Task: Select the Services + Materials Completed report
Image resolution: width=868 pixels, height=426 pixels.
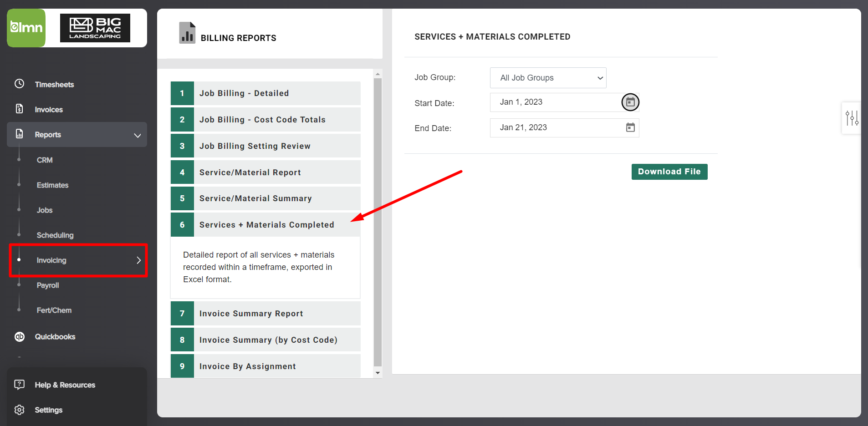Action: tap(266, 224)
